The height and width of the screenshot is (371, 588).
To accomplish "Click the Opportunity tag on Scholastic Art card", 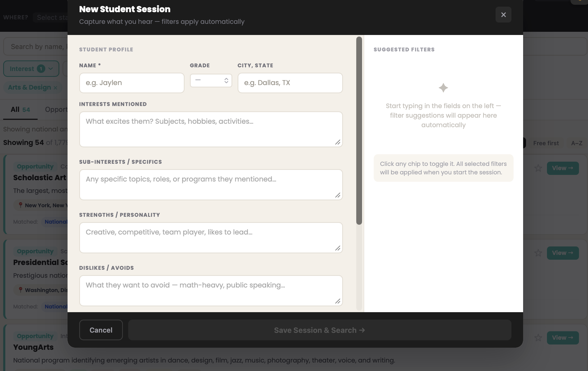I will pos(35,166).
